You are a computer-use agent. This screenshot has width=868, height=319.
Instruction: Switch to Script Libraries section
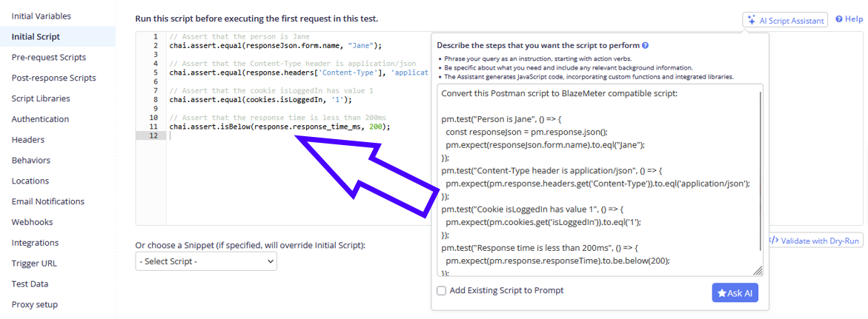point(41,98)
